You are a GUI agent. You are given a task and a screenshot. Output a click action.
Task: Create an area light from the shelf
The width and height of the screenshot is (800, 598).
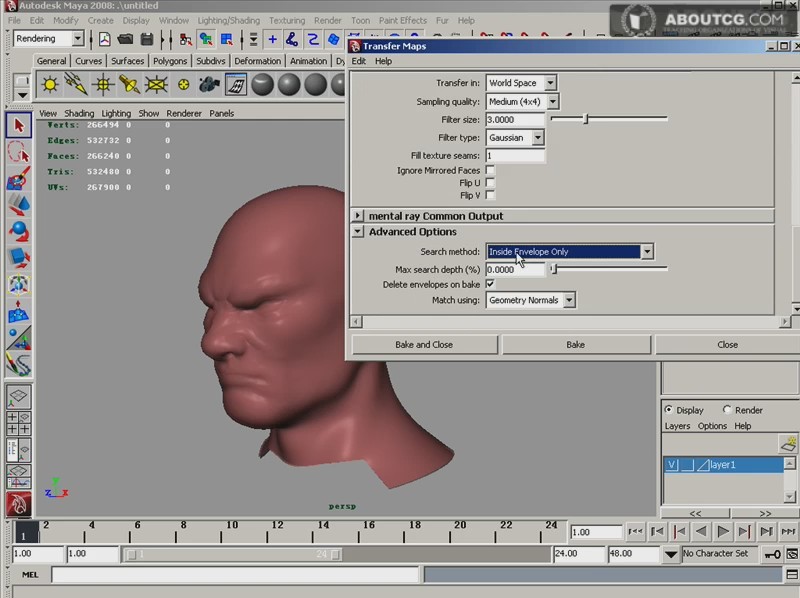[156, 84]
